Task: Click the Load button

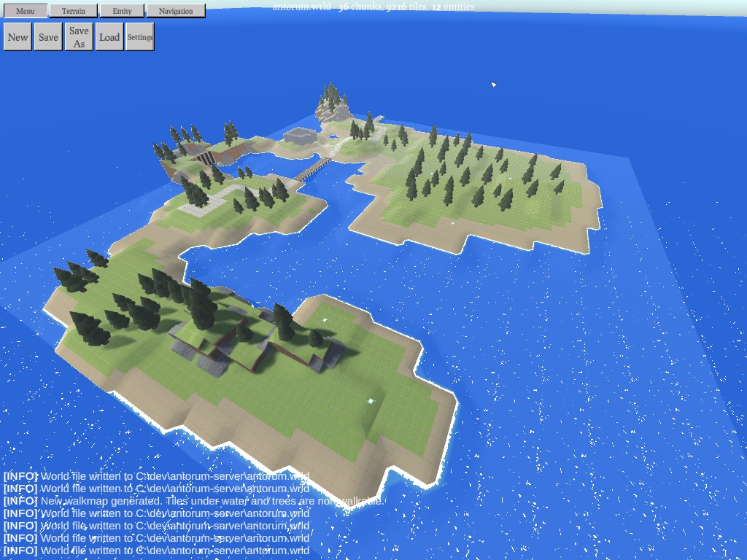Action: pos(109,37)
